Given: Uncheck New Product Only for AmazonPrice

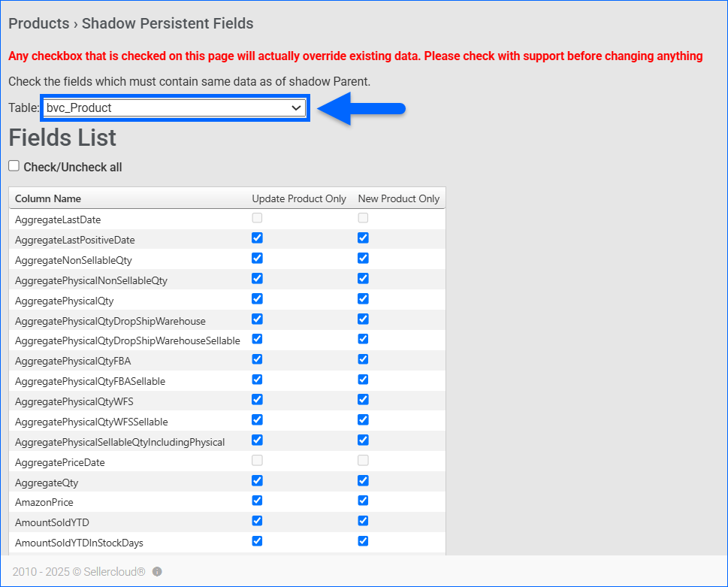Looking at the screenshot, I should coord(364,501).
